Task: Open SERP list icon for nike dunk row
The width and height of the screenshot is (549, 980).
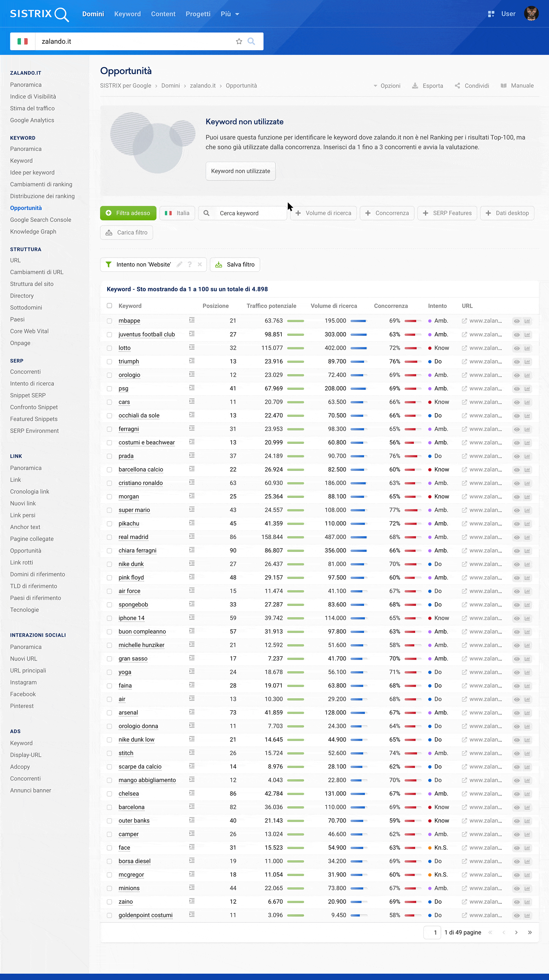Action: click(192, 563)
